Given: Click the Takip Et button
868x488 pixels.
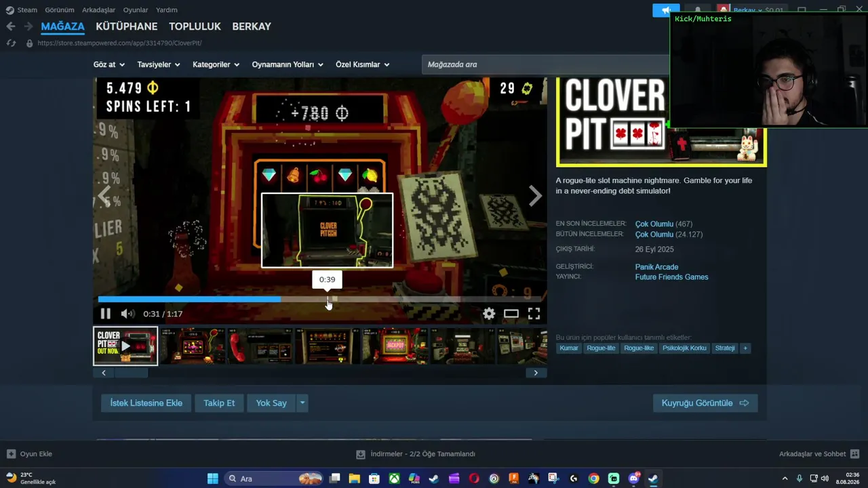Looking at the screenshot, I should pos(219,403).
